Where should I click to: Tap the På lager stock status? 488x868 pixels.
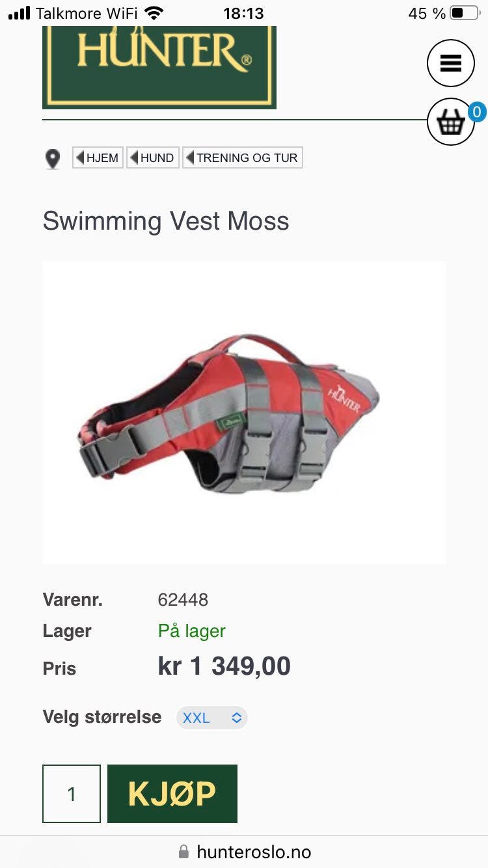pos(192,631)
